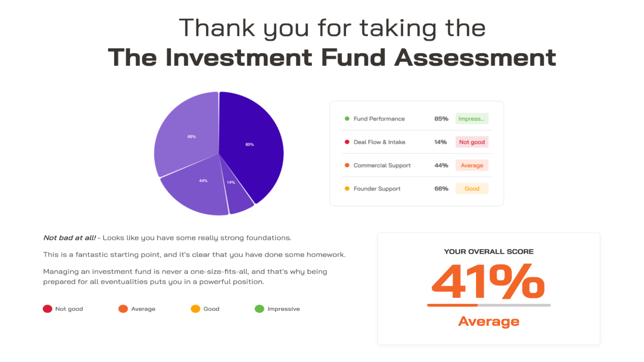Click the Average badge for Commercial Support
Image resolution: width=644 pixels, height=362 pixels.
[x=472, y=165]
